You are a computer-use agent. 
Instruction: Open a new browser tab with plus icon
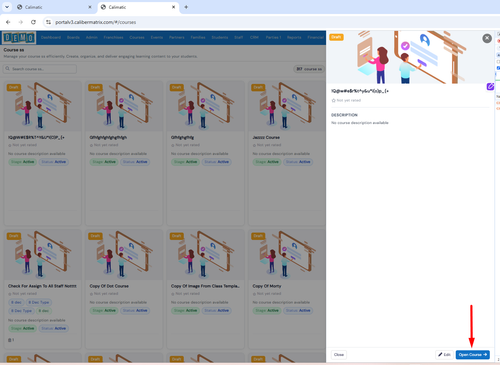[186, 7]
